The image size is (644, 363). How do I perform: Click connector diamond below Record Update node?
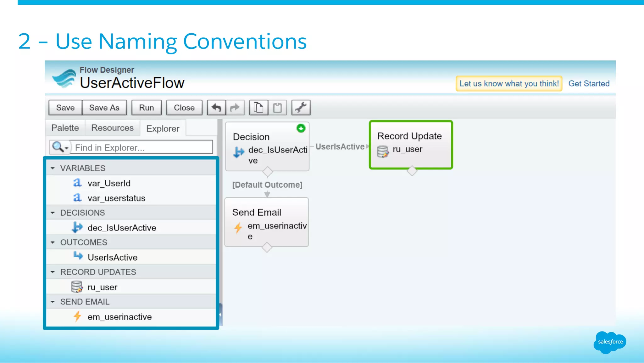[412, 171]
